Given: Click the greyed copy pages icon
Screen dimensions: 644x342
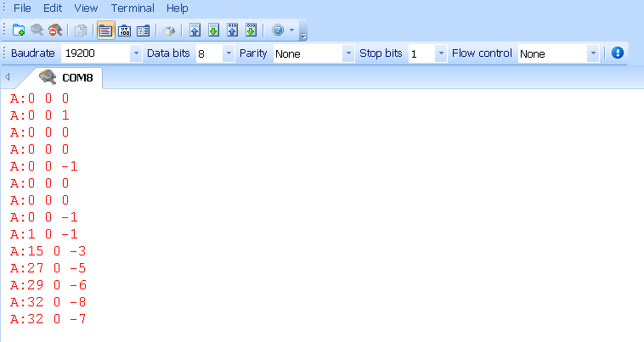Looking at the screenshot, I should [x=81, y=31].
